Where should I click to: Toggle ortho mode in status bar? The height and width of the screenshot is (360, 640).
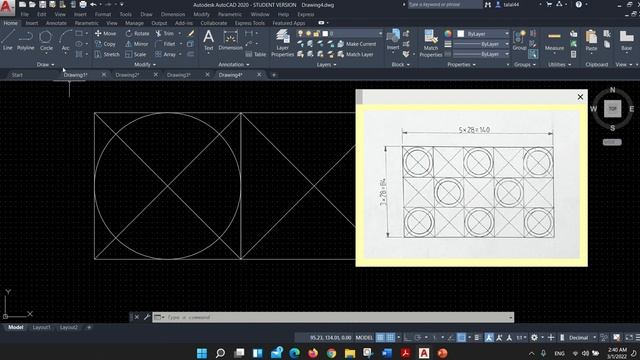click(x=408, y=338)
